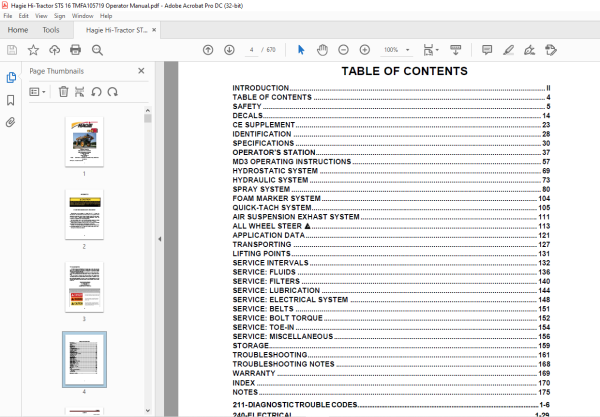Click the TABLE OF CONTENTS heading

404,71
